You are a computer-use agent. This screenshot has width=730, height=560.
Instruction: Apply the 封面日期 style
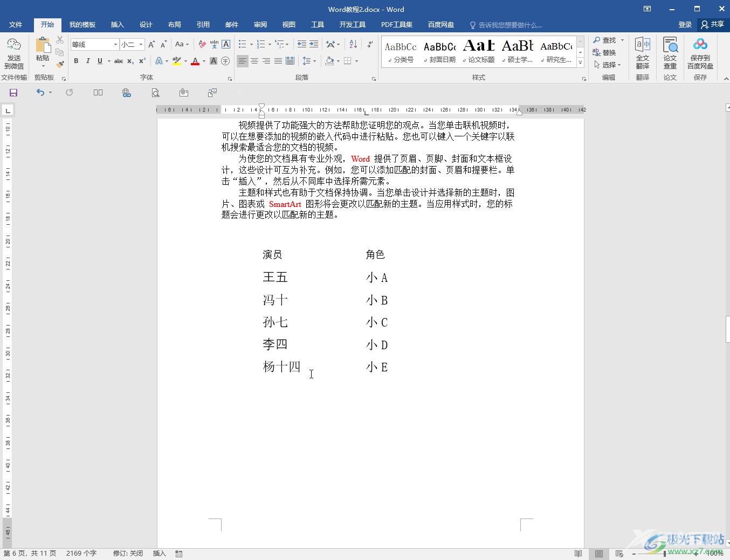(x=440, y=51)
